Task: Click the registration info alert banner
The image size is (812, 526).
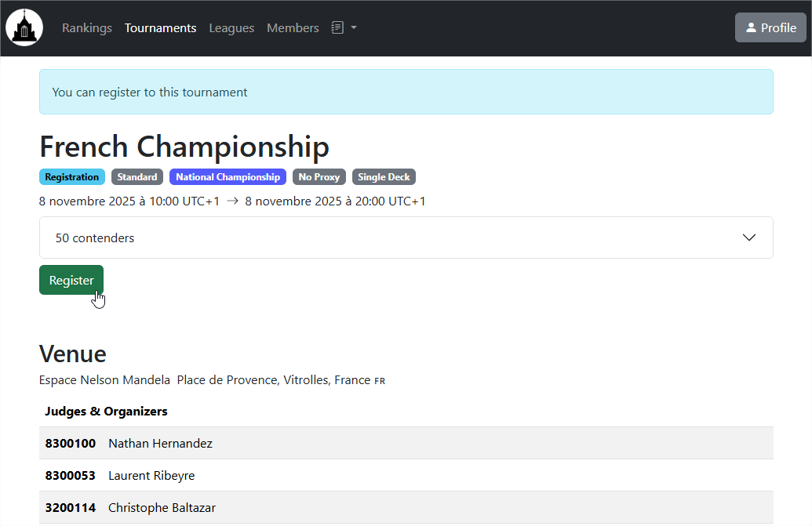Action: pyautogui.click(x=406, y=93)
